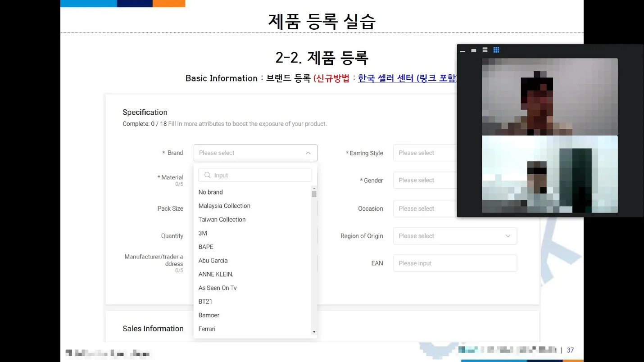The image size is (644, 362).
Task: Click the '* Earring Style' label
Action: [x=364, y=153]
